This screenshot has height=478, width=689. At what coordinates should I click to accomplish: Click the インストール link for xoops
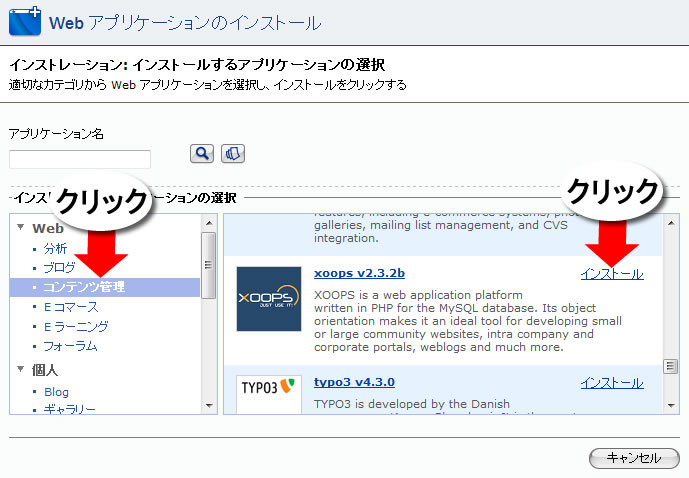click(x=611, y=274)
